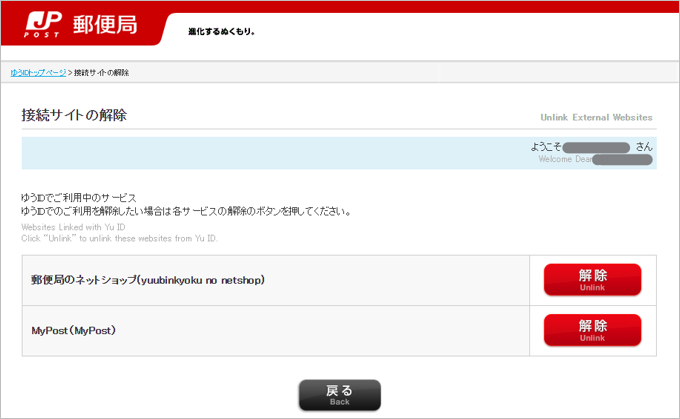Image resolution: width=680 pixels, height=419 pixels.
Task: Click the 進化するぬくもり slogan text
Action: pos(222,32)
